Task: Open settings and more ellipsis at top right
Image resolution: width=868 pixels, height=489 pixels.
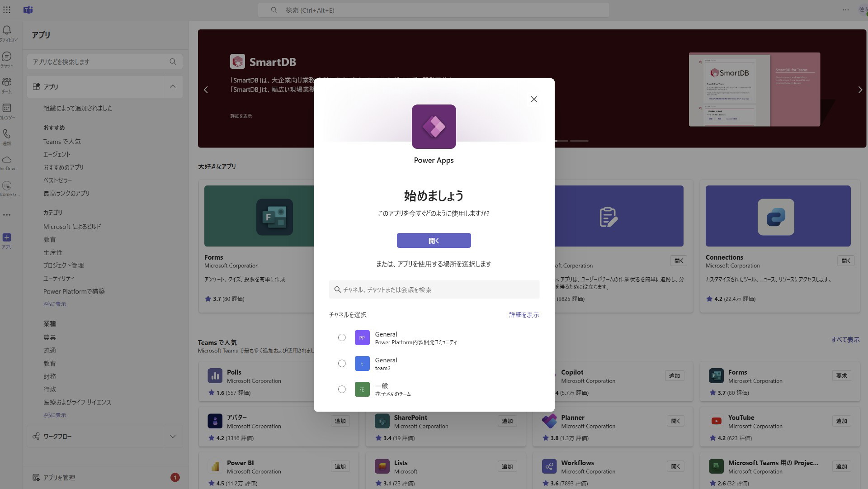Action: [845, 10]
